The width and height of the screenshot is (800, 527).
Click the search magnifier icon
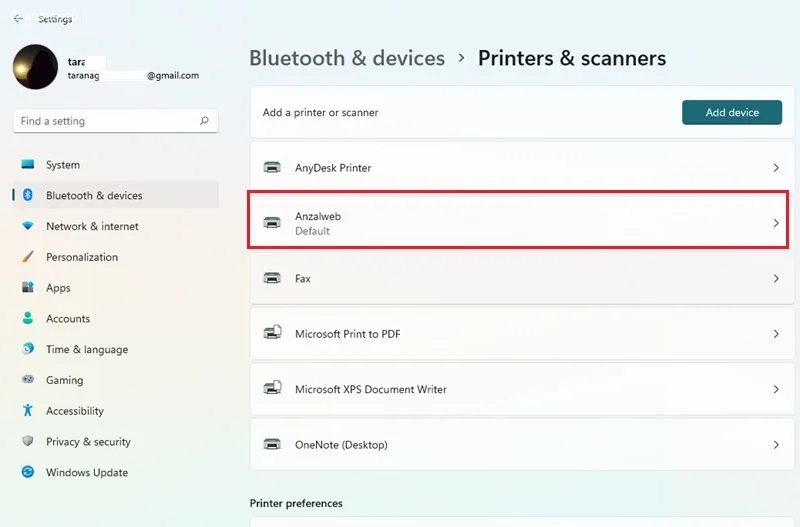click(x=204, y=121)
